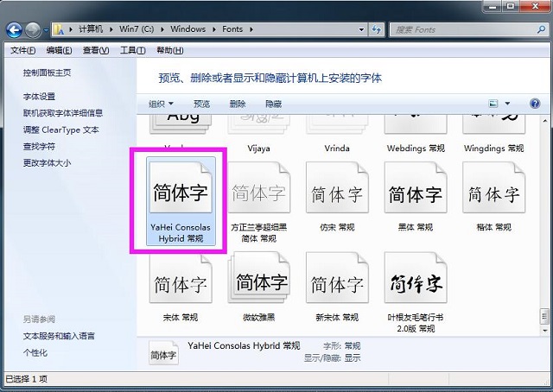Open the 文件(F) menu

click(x=23, y=50)
